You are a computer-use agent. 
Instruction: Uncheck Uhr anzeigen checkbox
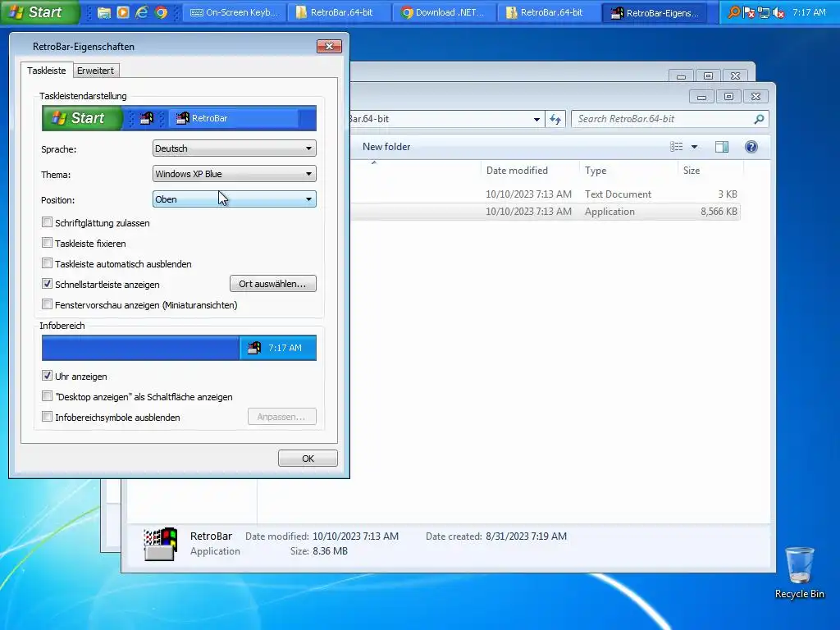(x=47, y=376)
